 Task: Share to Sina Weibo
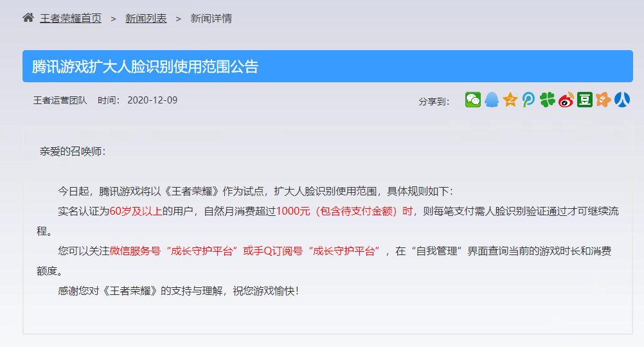click(x=566, y=100)
